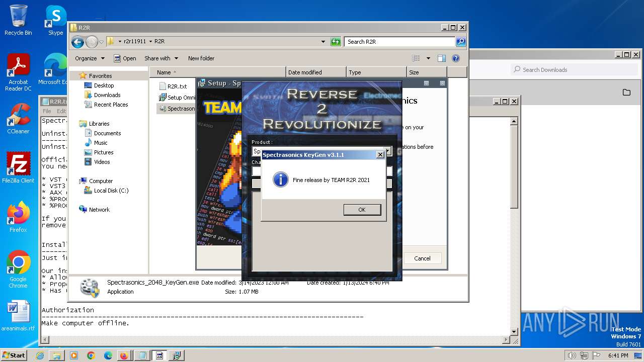Click the Search R2R input field
This screenshot has width=644, height=362.
tap(400, 42)
